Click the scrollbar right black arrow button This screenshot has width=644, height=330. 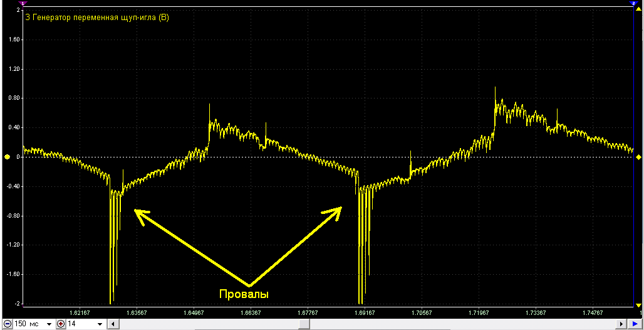pyautogui.click(x=623, y=324)
